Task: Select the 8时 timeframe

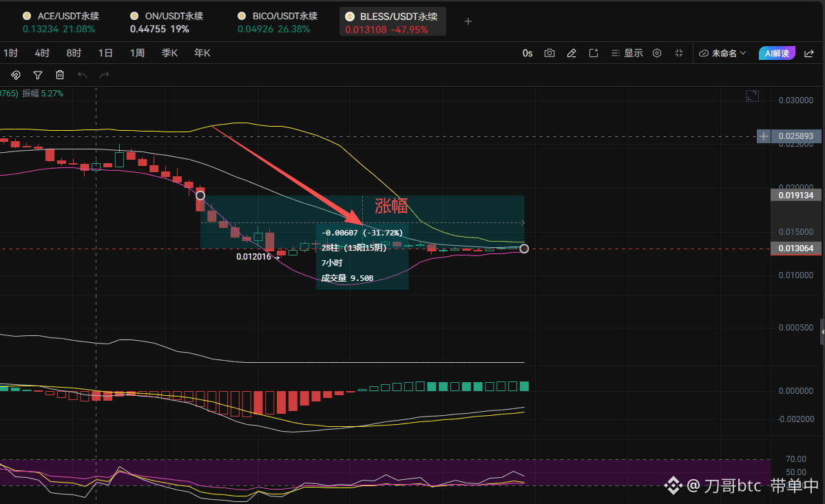Action: click(74, 53)
